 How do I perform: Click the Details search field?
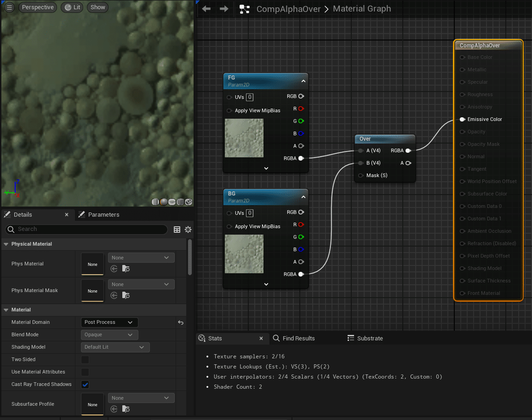[x=87, y=229]
